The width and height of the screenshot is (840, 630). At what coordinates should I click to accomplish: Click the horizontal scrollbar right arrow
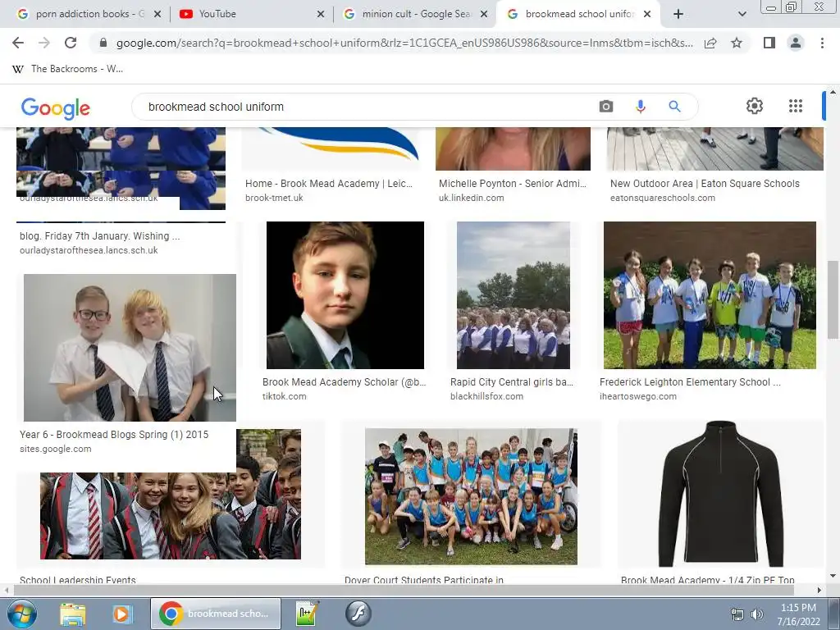click(x=819, y=591)
